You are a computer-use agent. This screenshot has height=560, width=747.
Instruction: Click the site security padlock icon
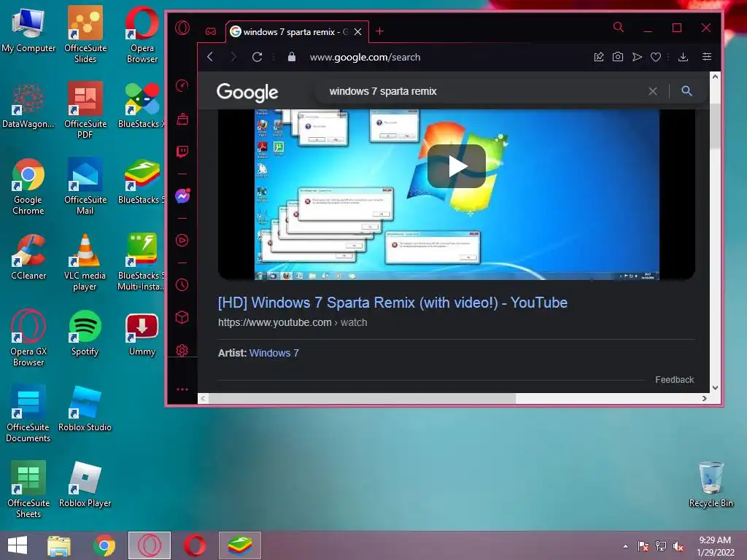[x=292, y=57]
